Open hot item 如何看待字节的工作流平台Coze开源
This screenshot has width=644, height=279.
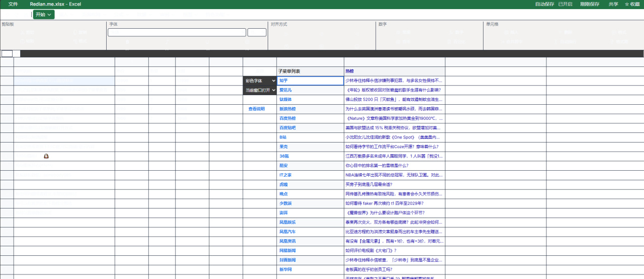pos(391,147)
